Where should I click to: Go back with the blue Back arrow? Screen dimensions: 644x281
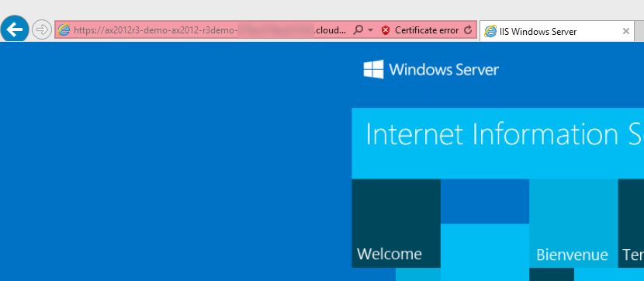coord(15,29)
